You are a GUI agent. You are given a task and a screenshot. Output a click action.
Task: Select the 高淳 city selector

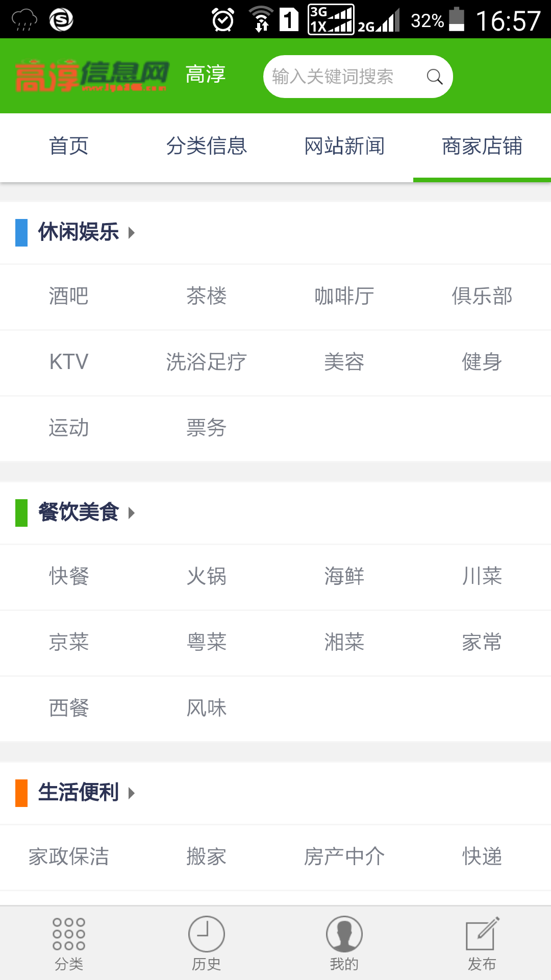[x=206, y=75]
